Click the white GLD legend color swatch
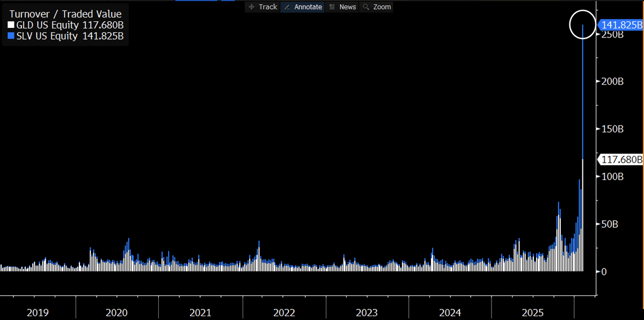The height and width of the screenshot is (320, 644). coord(11,25)
